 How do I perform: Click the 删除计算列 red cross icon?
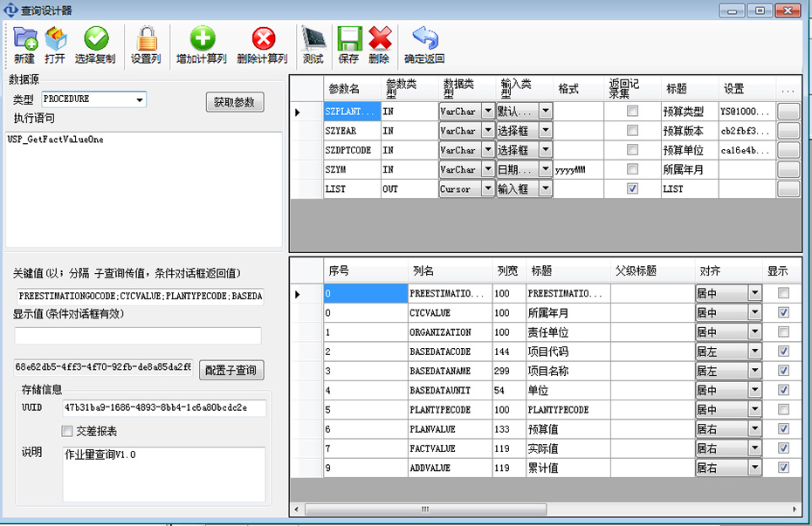pos(262,39)
